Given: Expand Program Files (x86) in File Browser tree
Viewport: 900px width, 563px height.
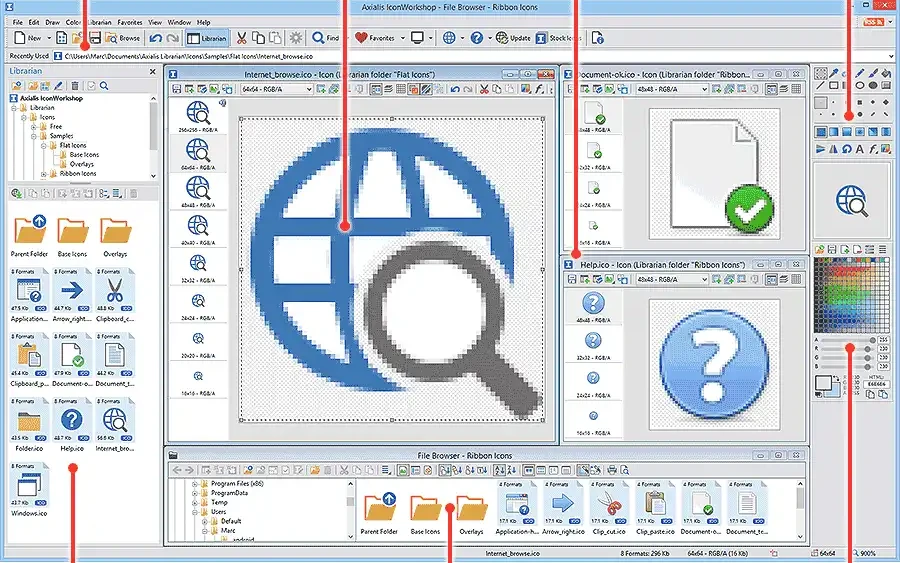Looking at the screenshot, I should [195, 484].
